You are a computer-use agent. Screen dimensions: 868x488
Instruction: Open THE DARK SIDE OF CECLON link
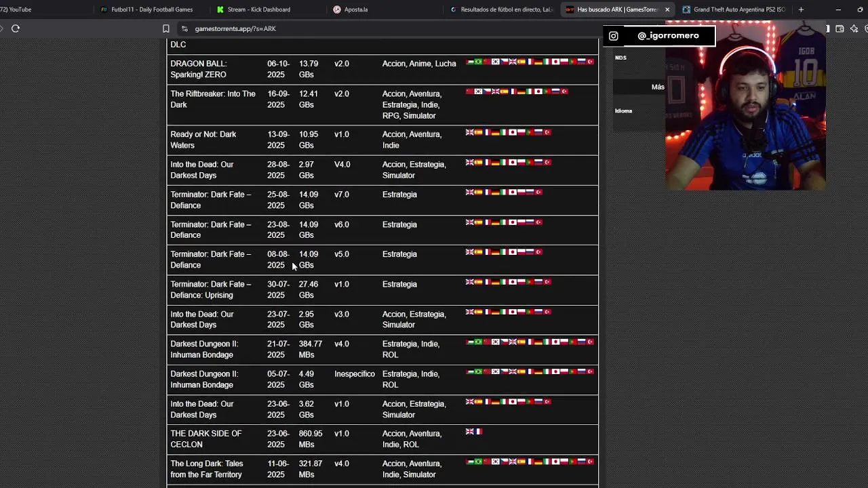point(205,439)
